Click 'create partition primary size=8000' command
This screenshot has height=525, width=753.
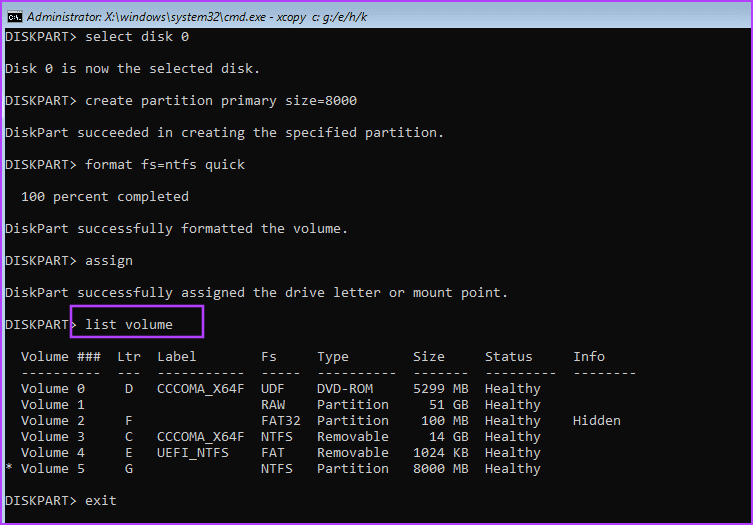tap(221, 101)
